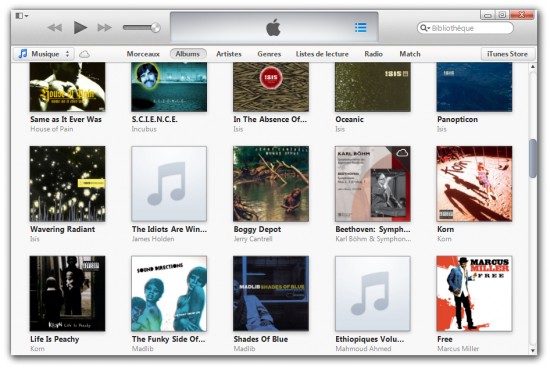
Task: Open the iTunes Store button
Action: [x=507, y=54]
